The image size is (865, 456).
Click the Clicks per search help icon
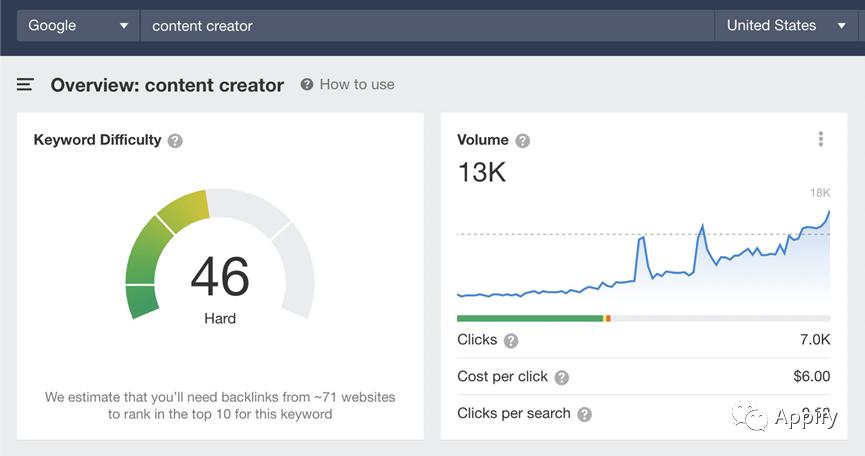coord(584,414)
